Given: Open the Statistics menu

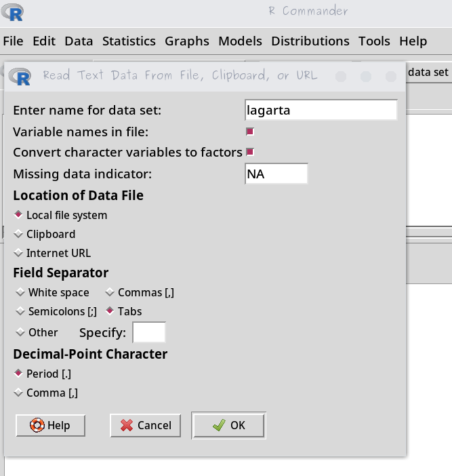Looking at the screenshot, I should coord(129,41).
